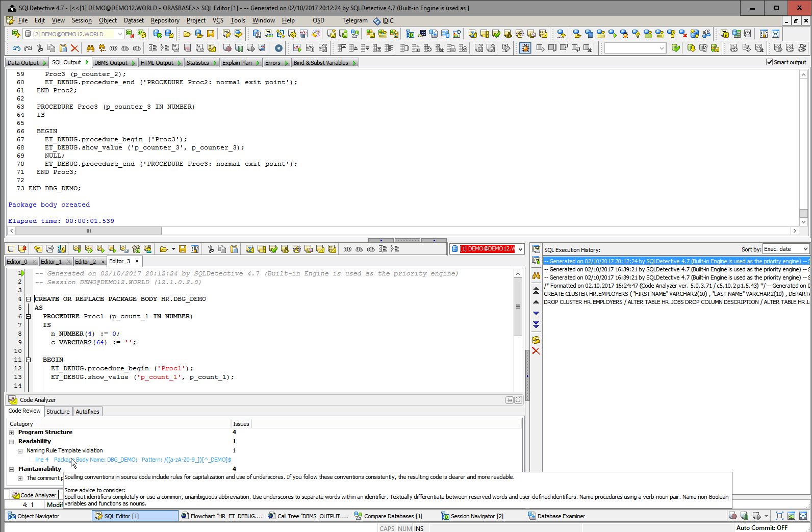
Task: Toggle the Smart output checkbox
Action: (x=770, y=62)
